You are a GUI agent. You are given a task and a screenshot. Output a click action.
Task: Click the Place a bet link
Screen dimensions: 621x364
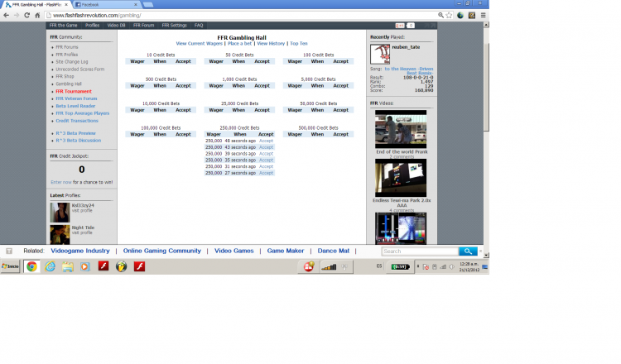pos(229,43)
